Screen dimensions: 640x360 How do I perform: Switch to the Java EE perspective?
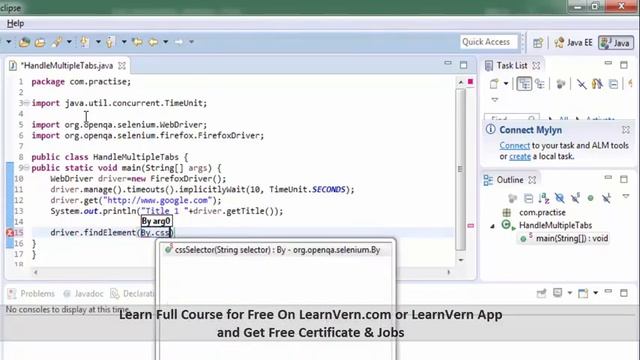pos(573,42)
